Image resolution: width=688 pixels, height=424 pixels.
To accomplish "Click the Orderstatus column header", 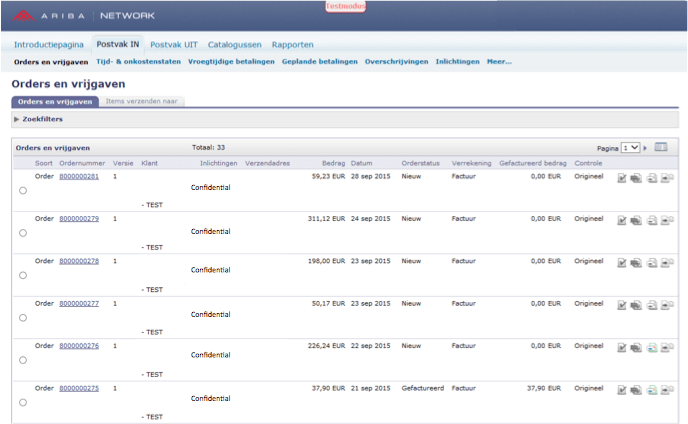I will (420, 163).
